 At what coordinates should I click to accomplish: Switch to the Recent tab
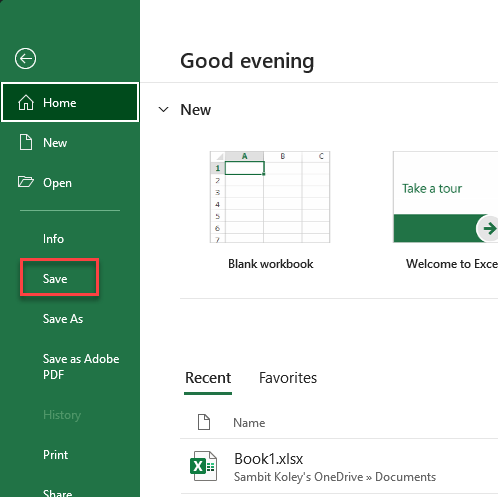(208, 378)
